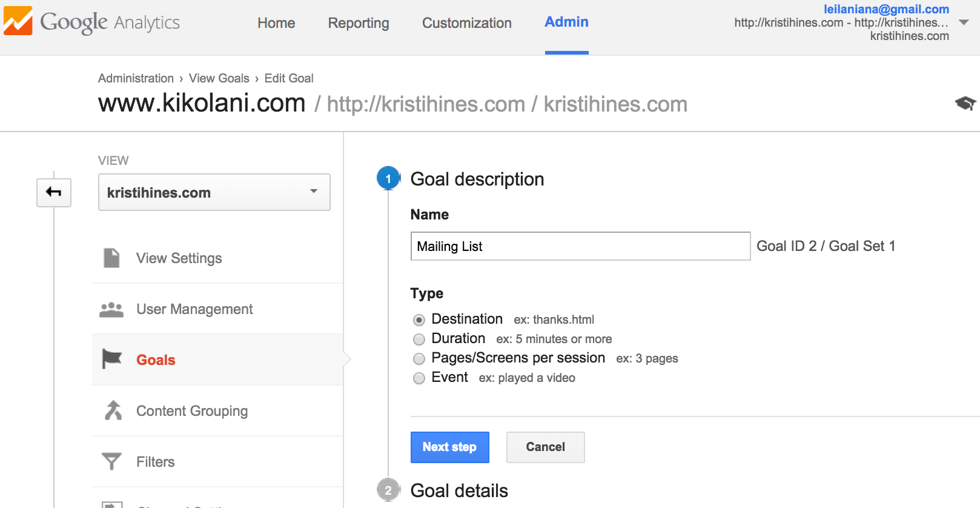Screen dimensions: 980x508
Task: Click the Edit Goal breadcrumb text
Action: tap(289, 78)
